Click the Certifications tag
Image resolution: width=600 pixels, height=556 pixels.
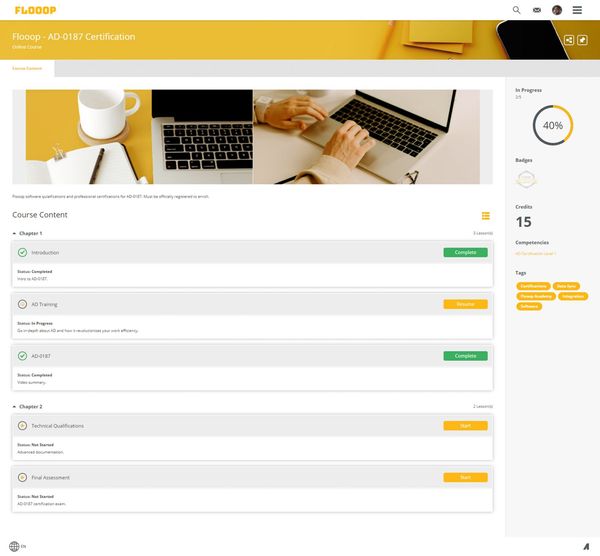[533, 286]
